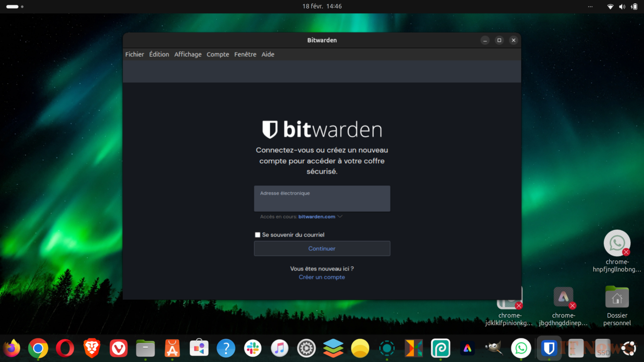
Task: Open the Files manager in the dock
Action: pyautogui.click(x=145, y=349)
